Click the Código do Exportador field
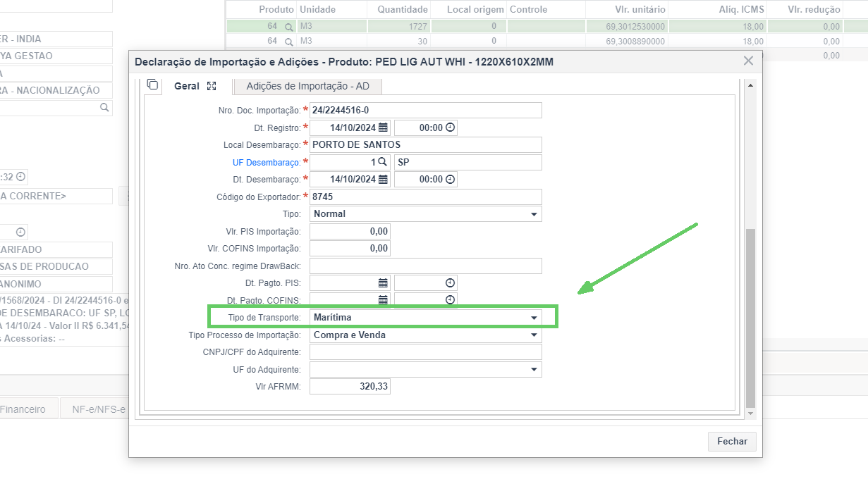Image resolution: width=868 pixels, height=491 pixels. [x=426, y=197]
